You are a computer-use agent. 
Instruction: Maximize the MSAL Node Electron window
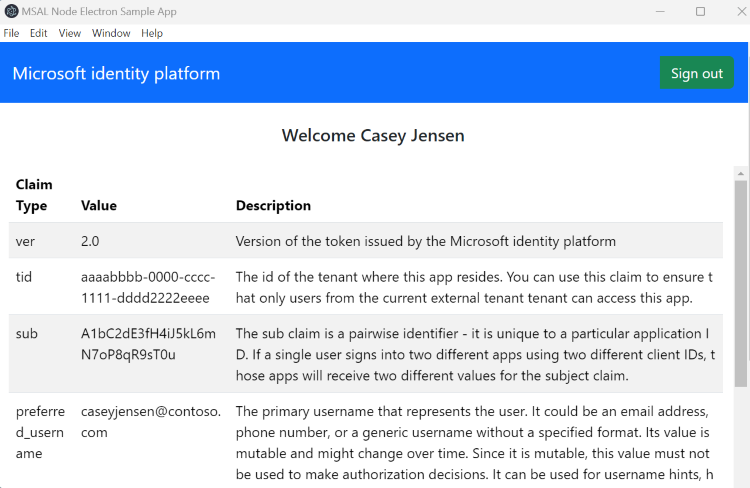click(700, 11)
